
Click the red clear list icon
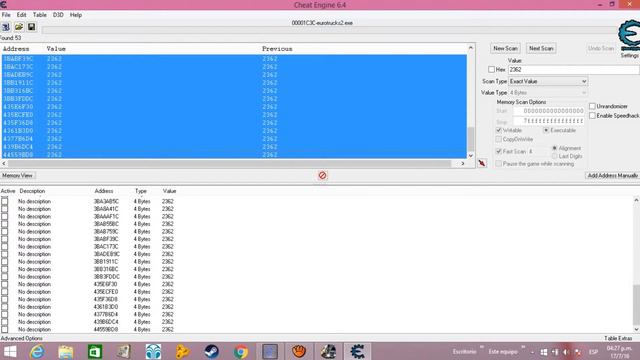(322, 176)
